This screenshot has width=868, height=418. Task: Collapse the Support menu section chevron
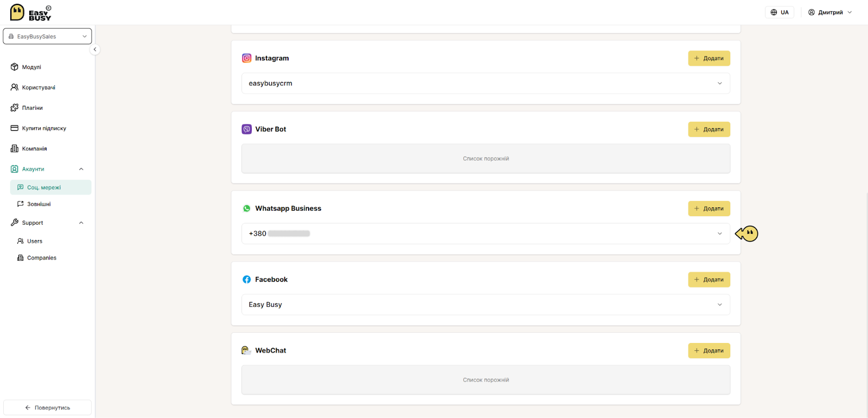(x=81, y=223)
